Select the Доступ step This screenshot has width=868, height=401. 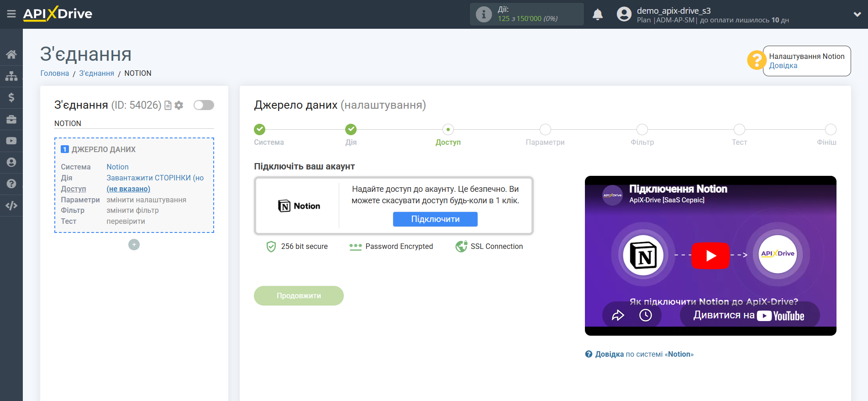pyautogui.click(x=448, y=130)
